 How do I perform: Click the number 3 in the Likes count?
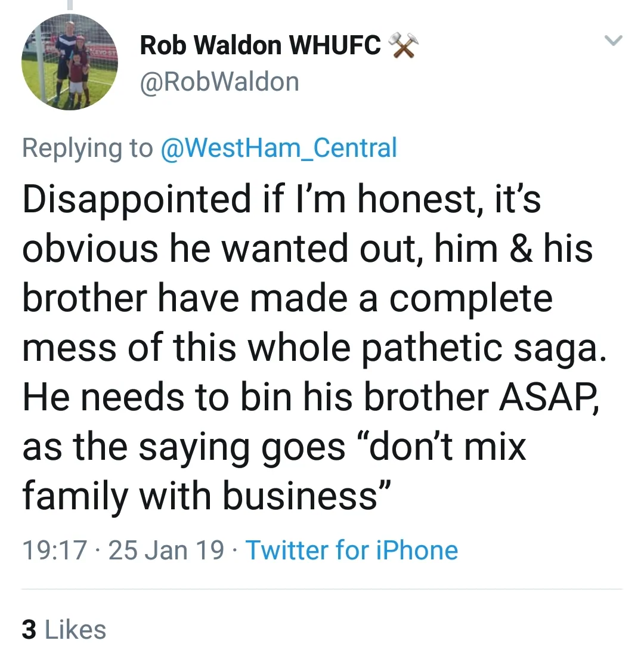tap(29, 630)
